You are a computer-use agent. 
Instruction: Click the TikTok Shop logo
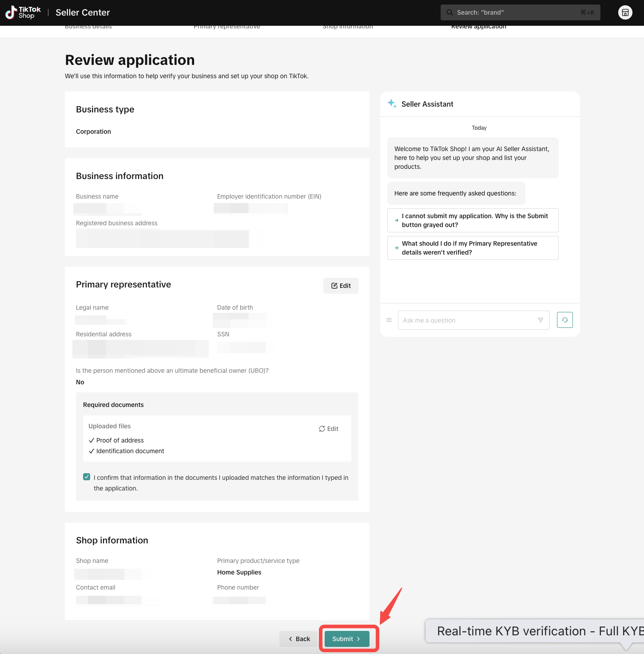(23, 12)
